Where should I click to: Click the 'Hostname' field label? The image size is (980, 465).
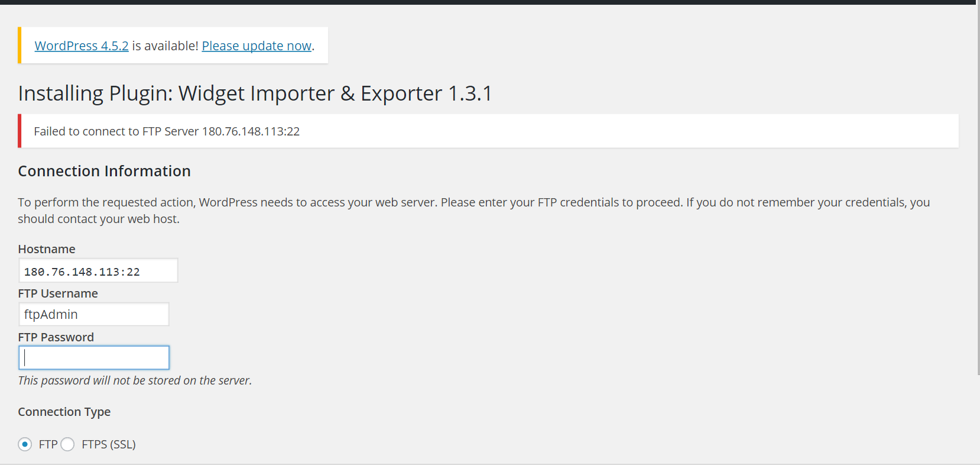47,249
